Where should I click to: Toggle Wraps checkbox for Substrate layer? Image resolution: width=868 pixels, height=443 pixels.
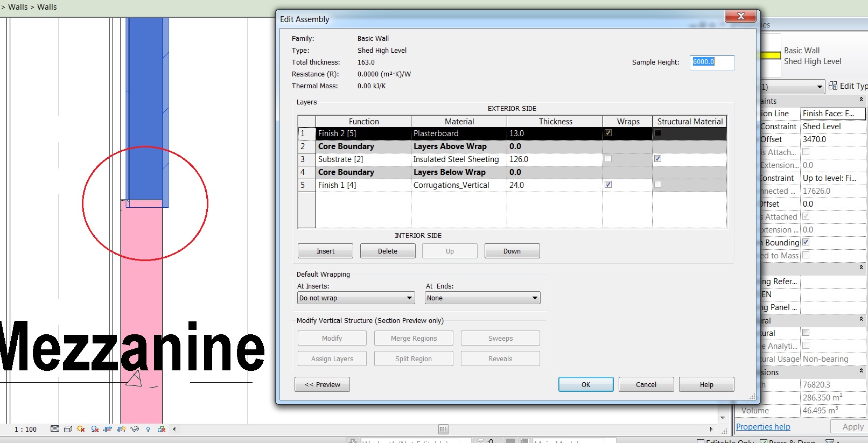point(608,159)
